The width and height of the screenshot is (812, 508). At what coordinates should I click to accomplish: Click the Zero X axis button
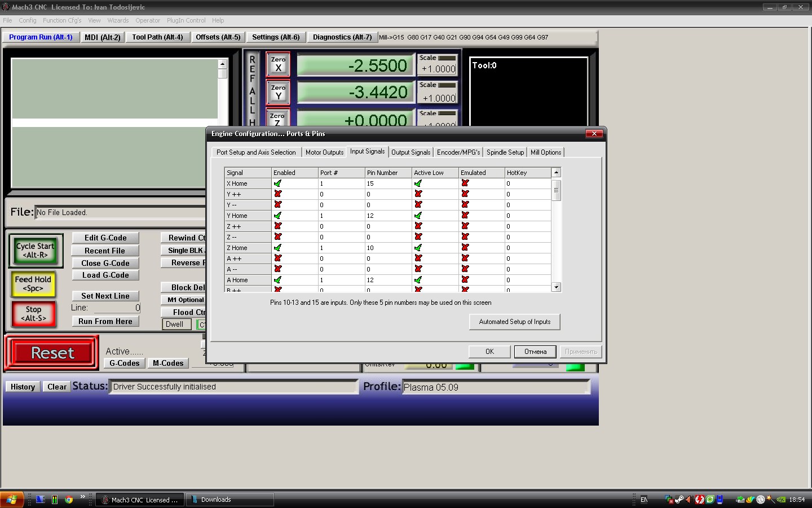278,64
